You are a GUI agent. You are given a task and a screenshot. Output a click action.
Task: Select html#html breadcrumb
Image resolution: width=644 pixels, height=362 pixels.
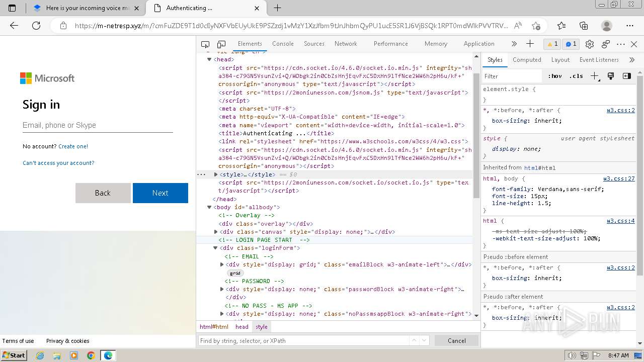(x=214, y=327)
